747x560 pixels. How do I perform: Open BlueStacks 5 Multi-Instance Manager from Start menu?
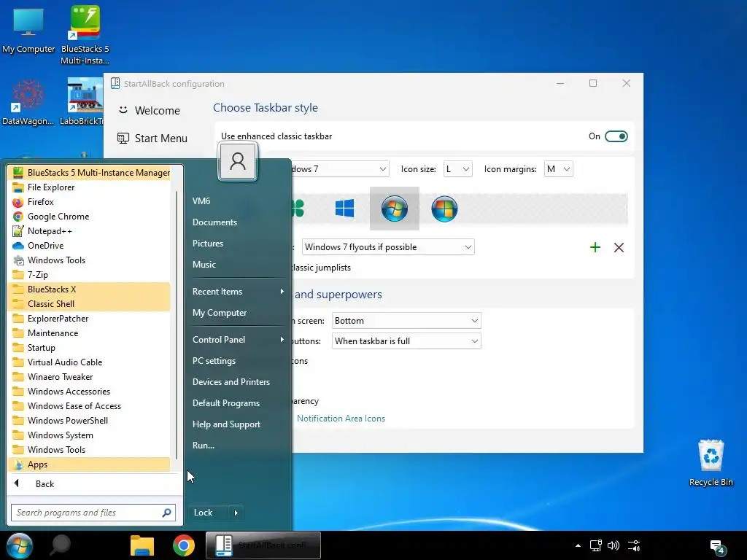point(89,172)
